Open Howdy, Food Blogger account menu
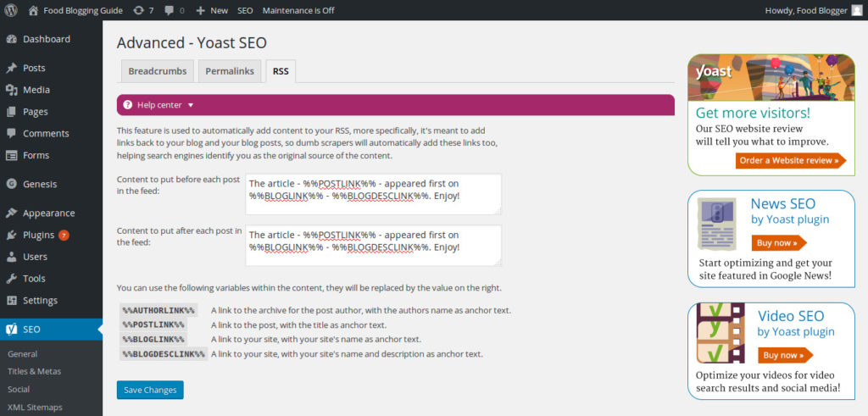The image size is (868, 416). (x=814, y=10)
